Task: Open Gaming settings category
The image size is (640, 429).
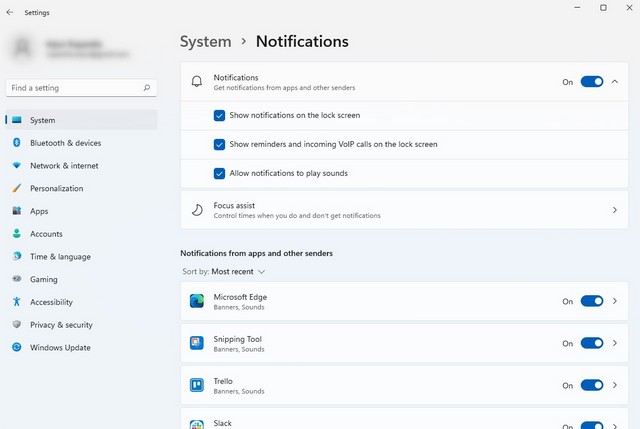Action: click(82, 279)
